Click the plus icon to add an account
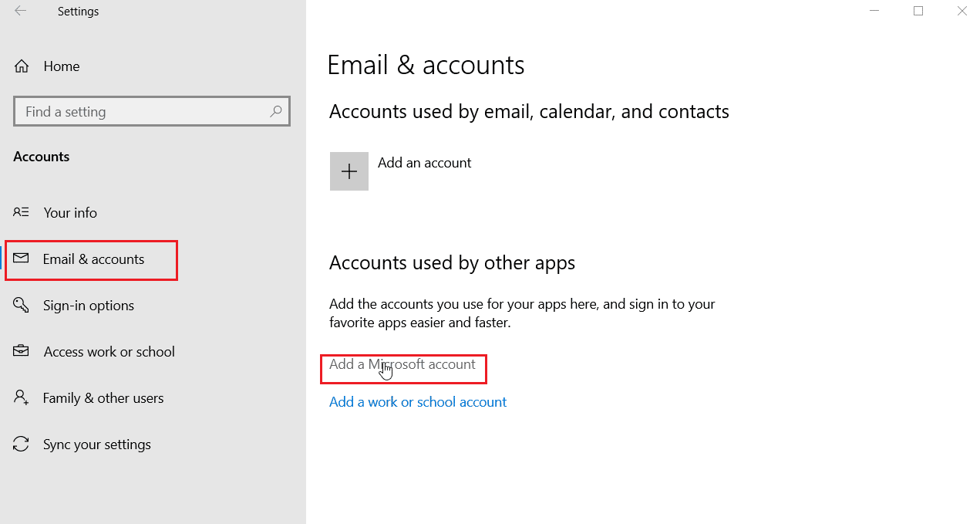 pos(349,171)
